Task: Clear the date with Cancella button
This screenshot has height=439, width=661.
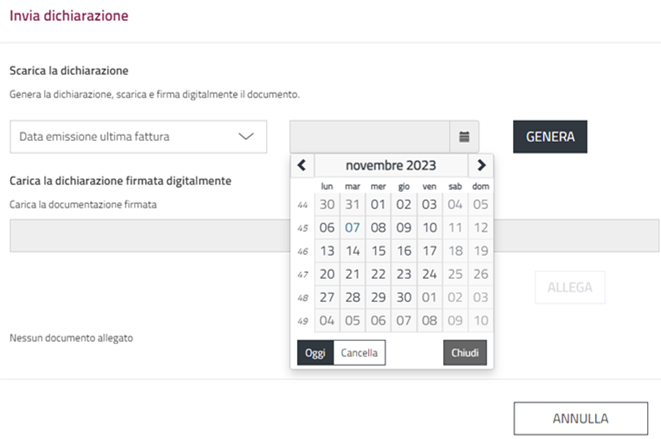Action: pos(359,352)
